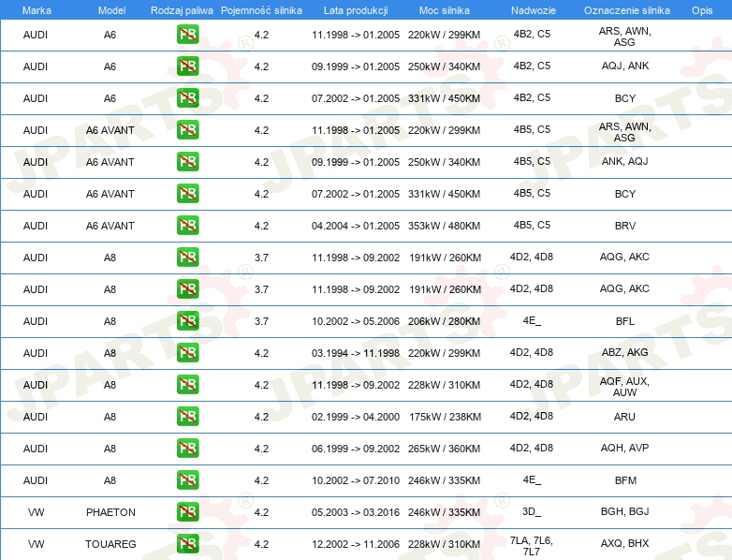The image size is (732, 560).
Task: Click the fuel type icon in the AQJ, ANK row
Action: (187, 66)
